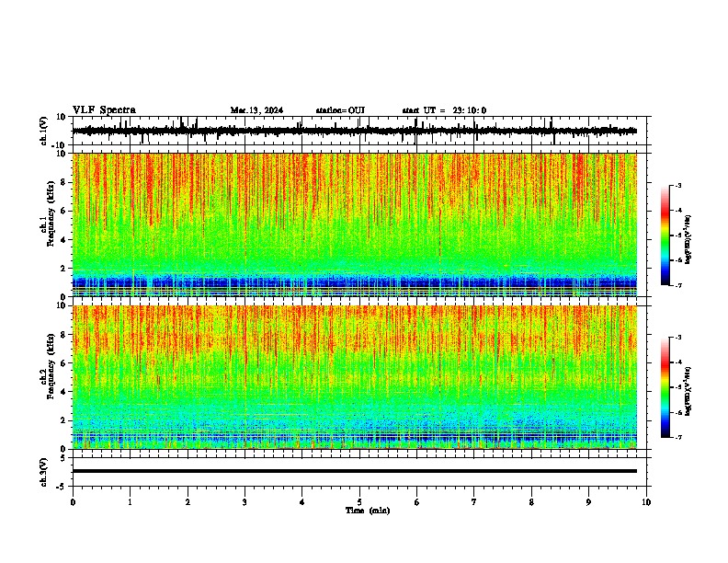Click time axis tick label "3"
The width and height of the screenshot is (728, 563).
pyautogui.click(x=245, y=502)
